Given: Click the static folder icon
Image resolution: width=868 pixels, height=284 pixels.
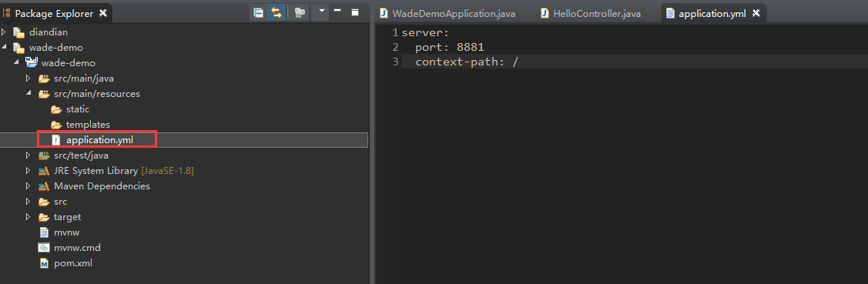Looking at the screenshot, I should (x=56, y=109).
